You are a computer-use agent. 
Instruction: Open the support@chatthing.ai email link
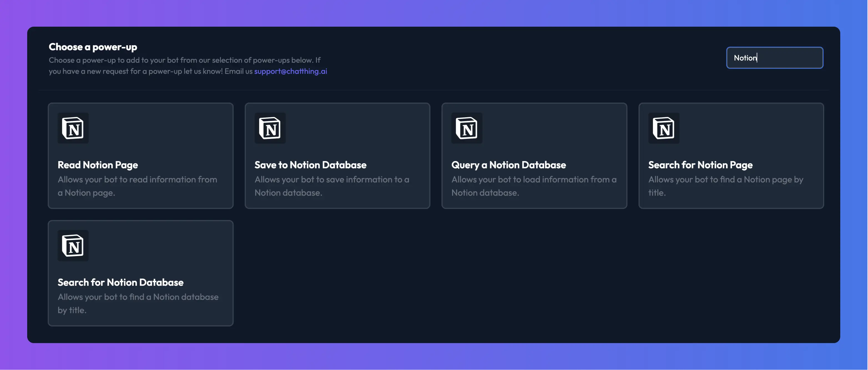(x=291, y=71)
